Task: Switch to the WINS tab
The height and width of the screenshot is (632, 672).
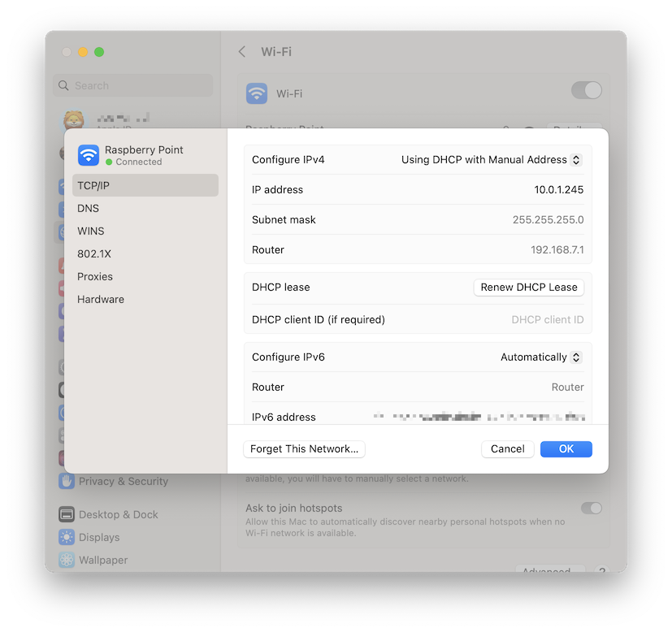Action: coord(145,231)
